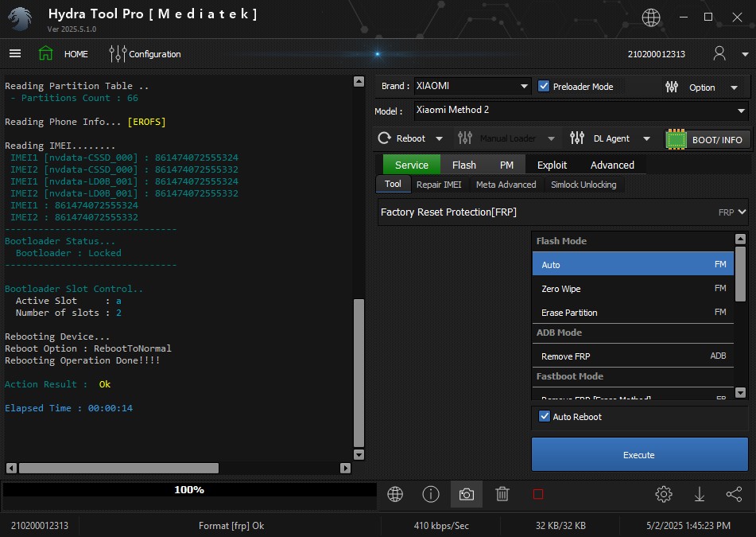Expand the Factory Reset Protection FRP selector
This screenshot has width=756, height=537.
point(563,212)
